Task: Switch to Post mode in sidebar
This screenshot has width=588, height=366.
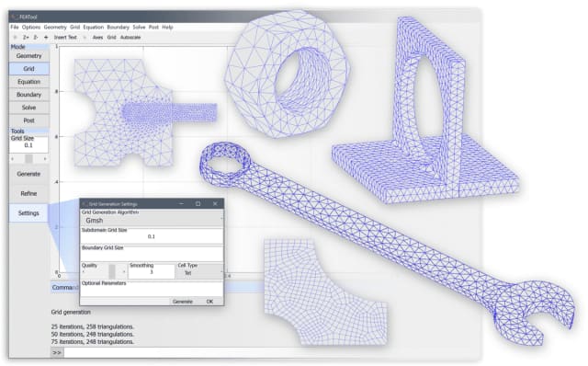Action: coord(28,120)
